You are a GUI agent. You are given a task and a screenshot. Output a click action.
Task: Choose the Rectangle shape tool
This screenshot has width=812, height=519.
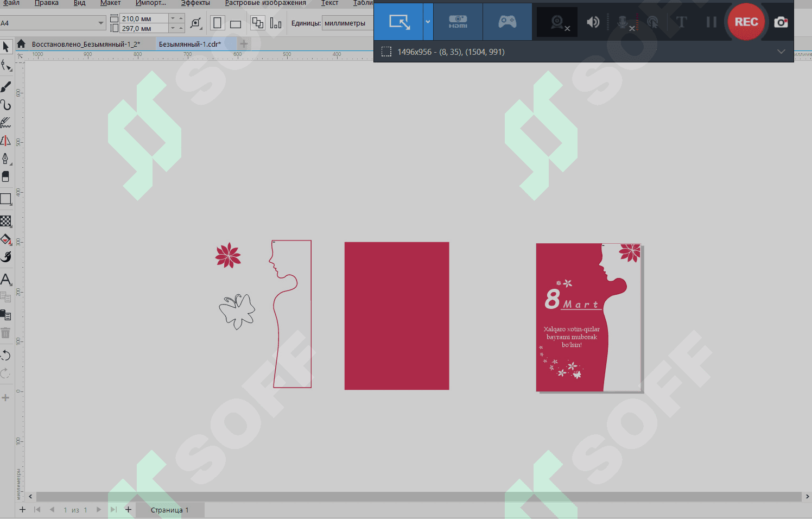[x=6, y=199]
